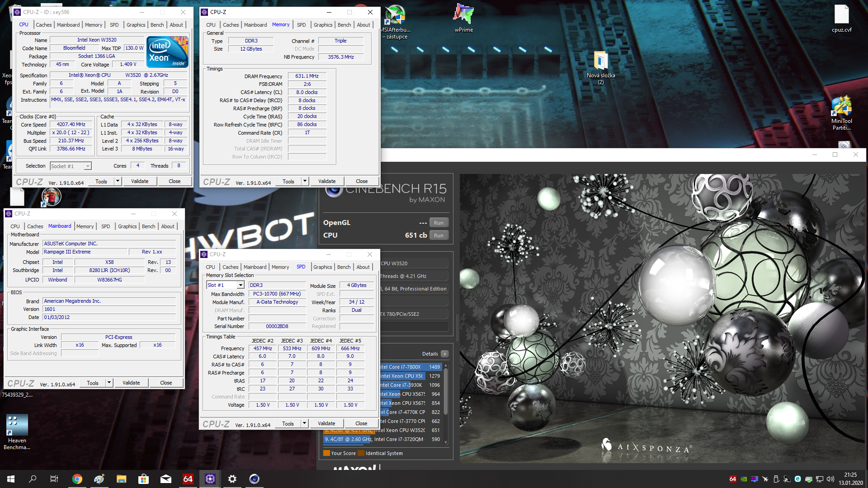Open the Socket #1 selection dropdown
Viewport: 868px width, 488px height.
tap(71, 166)
